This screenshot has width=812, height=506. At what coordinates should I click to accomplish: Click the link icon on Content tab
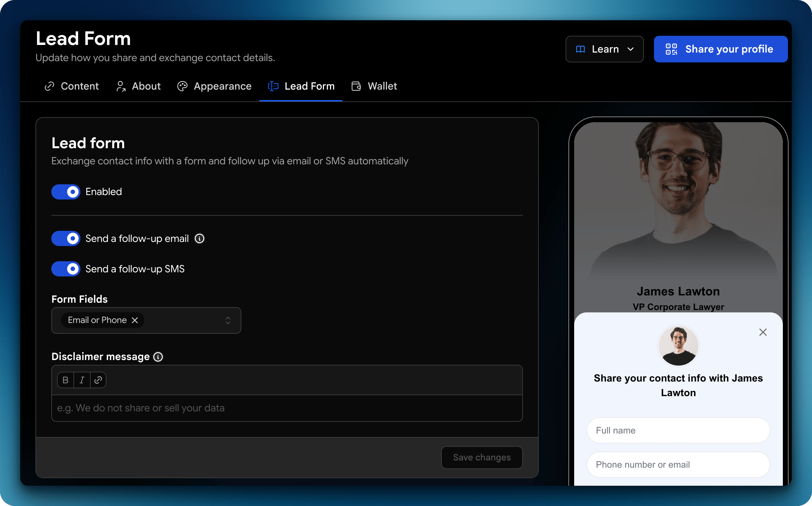click(49, 86)
